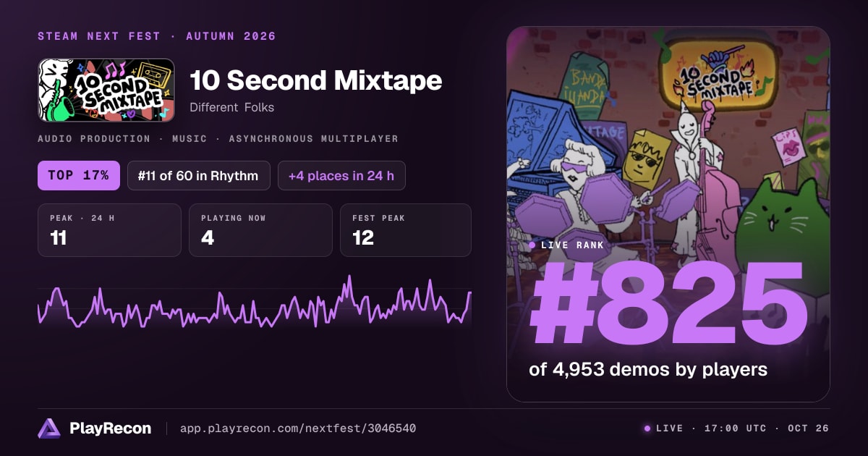This screenshot has height=456, width=868.
Task: Click the of 4,953 demos by players text
Action: (648, 369)
